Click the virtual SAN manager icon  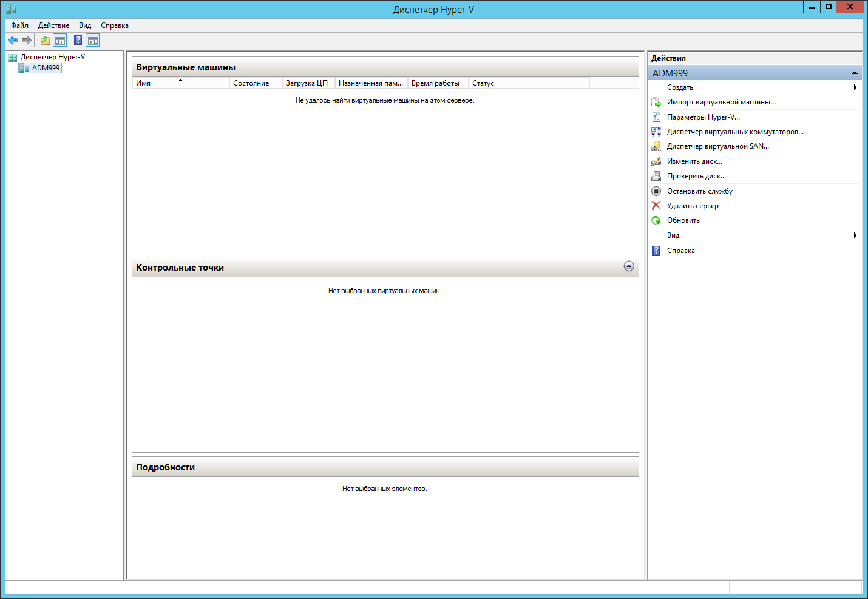pos(656,146)
